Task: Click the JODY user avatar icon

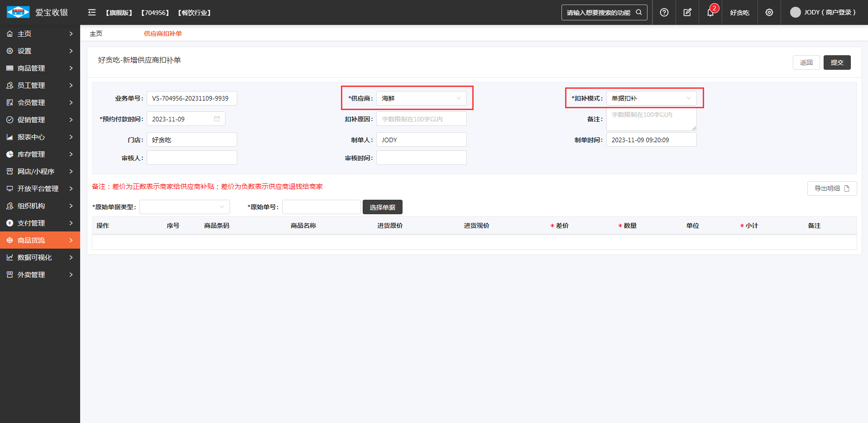Action: pos(795,13)
